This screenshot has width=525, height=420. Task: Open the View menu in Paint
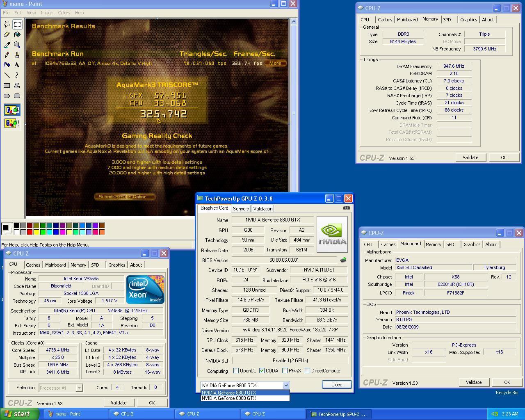point(31,13)
